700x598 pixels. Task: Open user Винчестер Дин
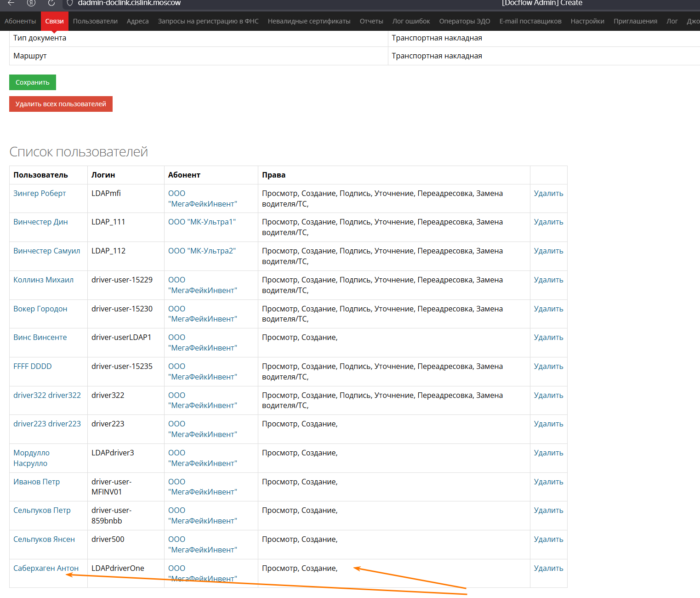tap(40, 222)
